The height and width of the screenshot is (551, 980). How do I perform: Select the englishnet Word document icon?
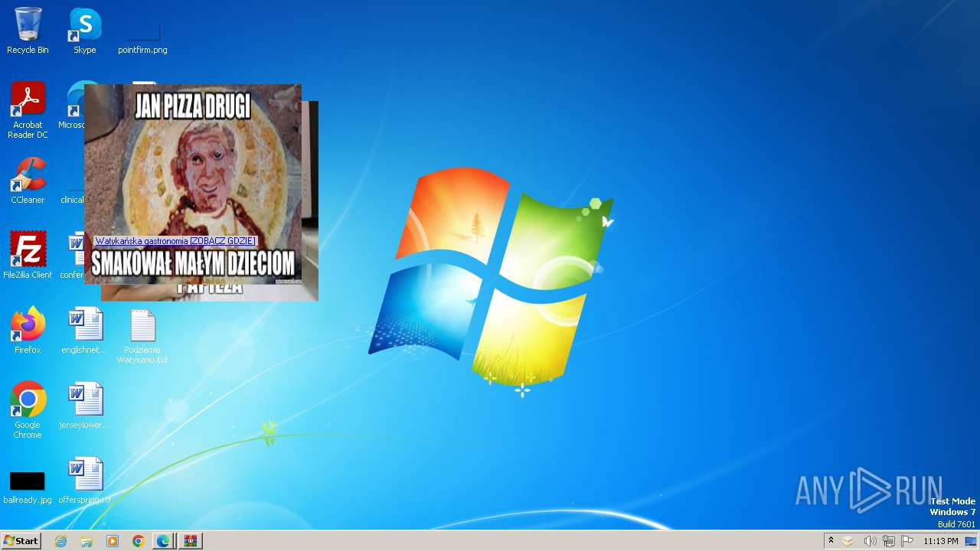coord(84,331)
